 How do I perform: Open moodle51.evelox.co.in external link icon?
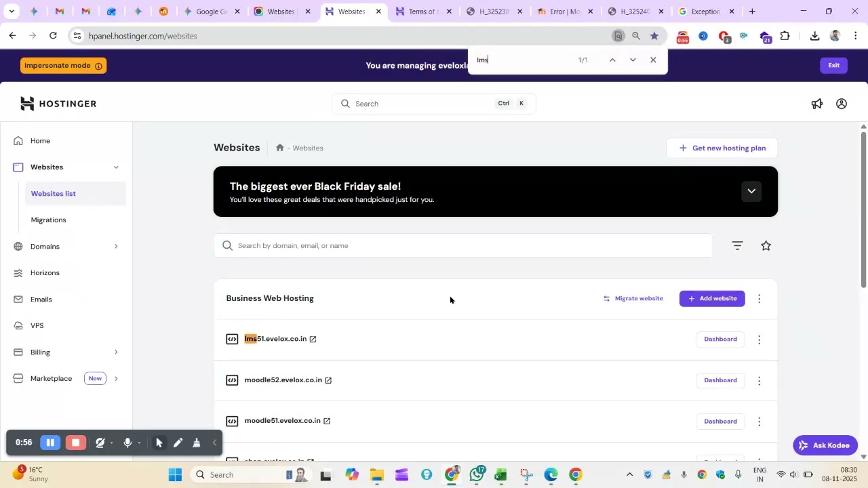(x=327, y=421)
